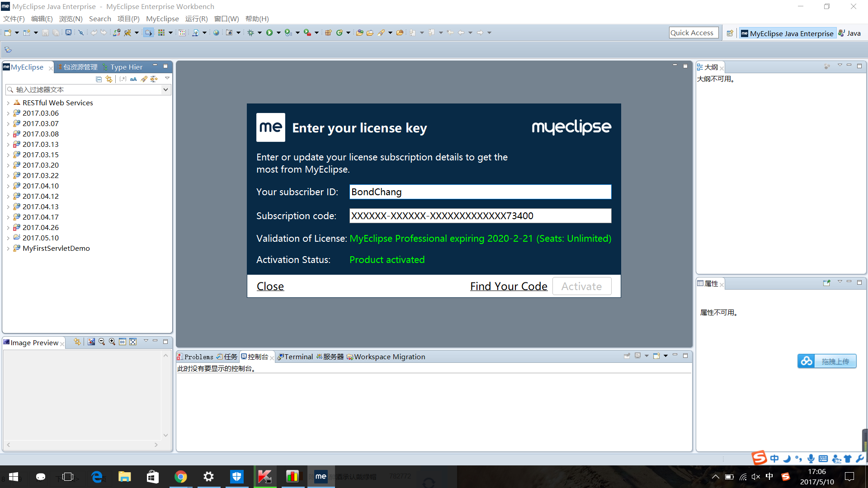Collapse all in MyEclipse explorer
The height and width of the screenshot is (488, 868).
(99, 79)
